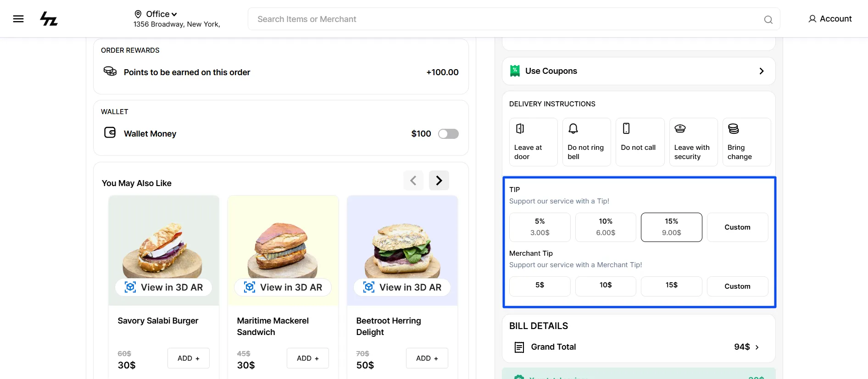Select Bring change instruction
This screenshot has height=379, width=868.
[x=746, y=142]
